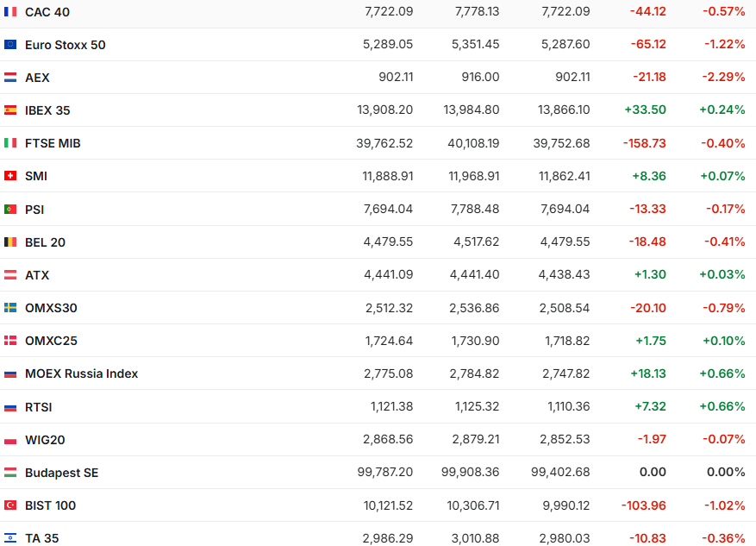Click the Swedish flag icon next to OMXS30

pos(10,308)
